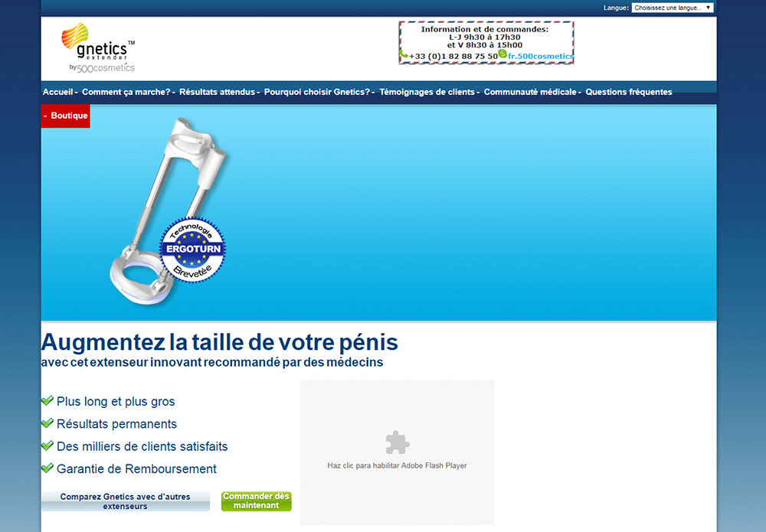Click the Ergoturn Technologie Brevetée badge
The image size is (766, 532).
pos(192,250)
